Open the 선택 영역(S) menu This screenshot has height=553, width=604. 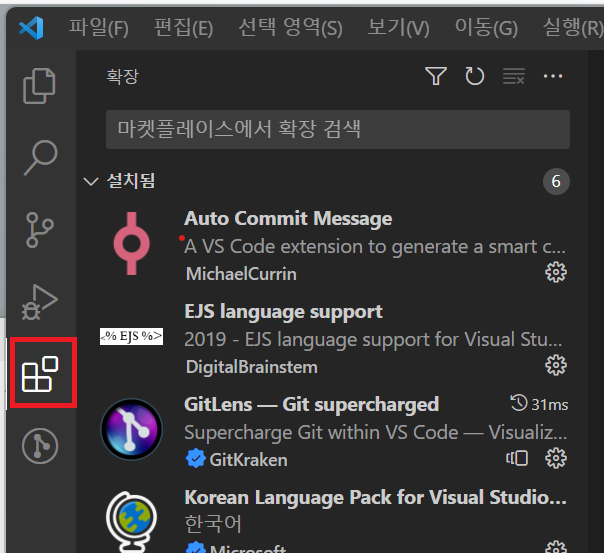coord(290,28)
